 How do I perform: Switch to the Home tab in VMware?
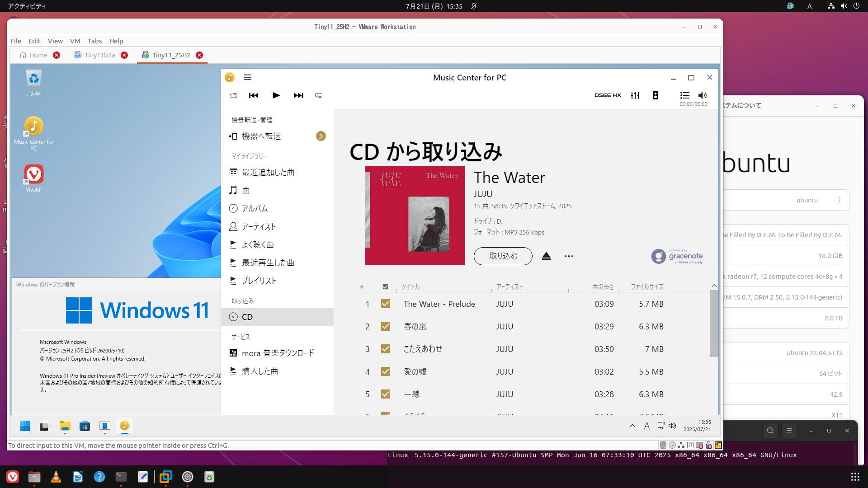point(34,55)
